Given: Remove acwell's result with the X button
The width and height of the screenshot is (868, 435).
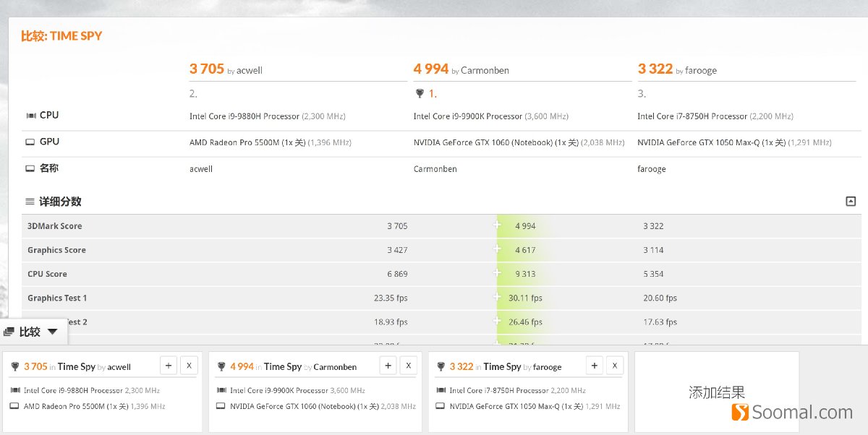Looking at the screenshot, I should coord(189,366).
